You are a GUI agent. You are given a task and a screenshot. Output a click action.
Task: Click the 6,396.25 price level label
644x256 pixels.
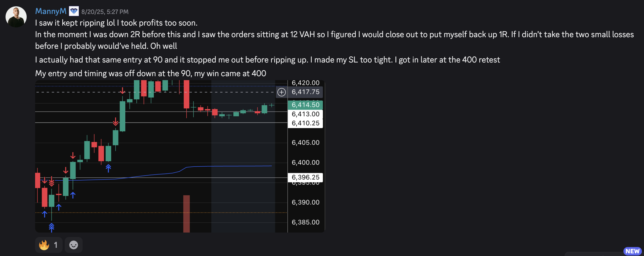305,177
